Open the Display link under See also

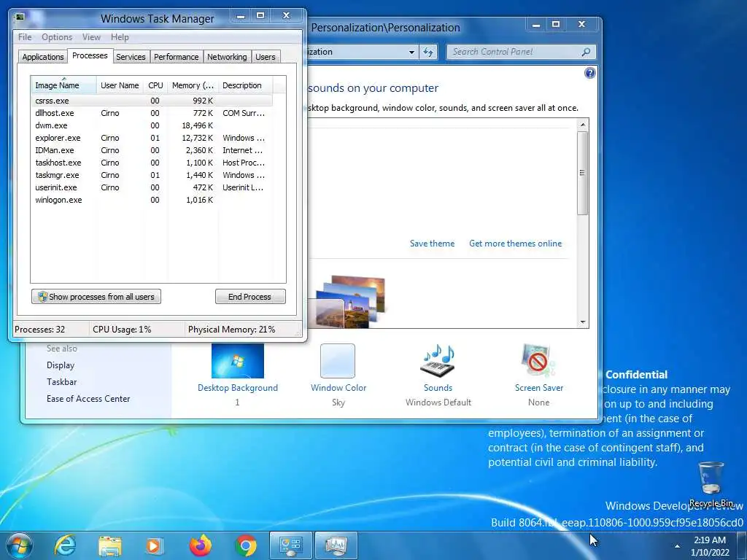[61, 365]
